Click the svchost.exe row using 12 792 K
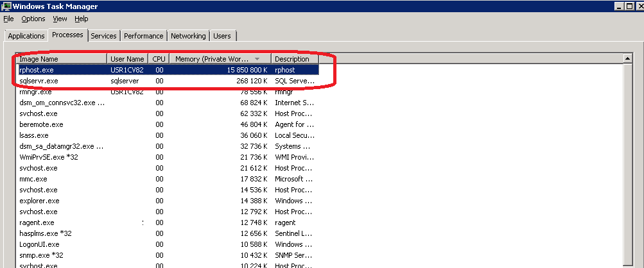 tap(168, 212)
